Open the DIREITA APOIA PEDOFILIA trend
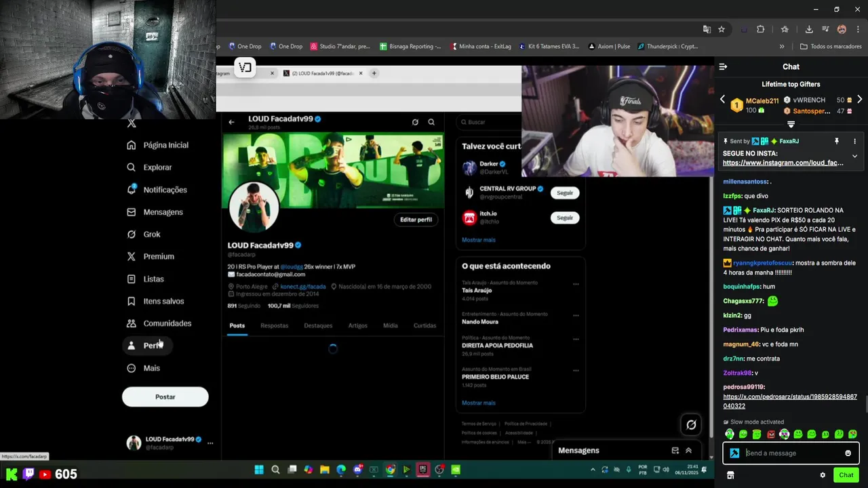868x488 pixels. 497,346
